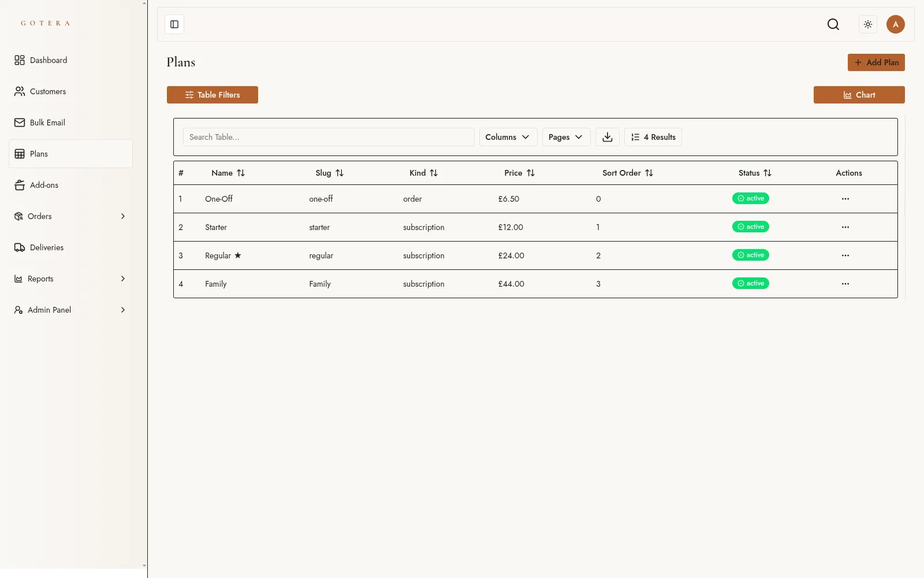924x578 pixels.
Task: Click the order kind cell
Action: point(412,199)
